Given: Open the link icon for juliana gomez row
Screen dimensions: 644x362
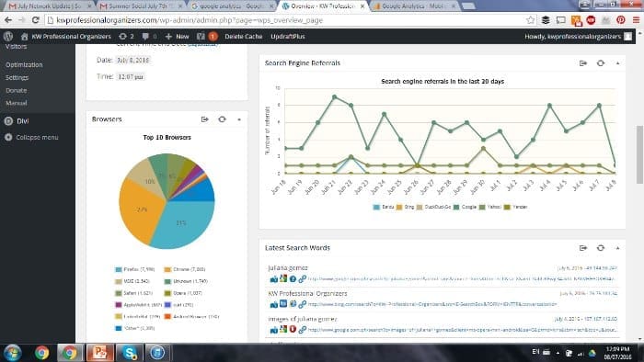Looking at the screenshot, I should [x=303, y=279].
